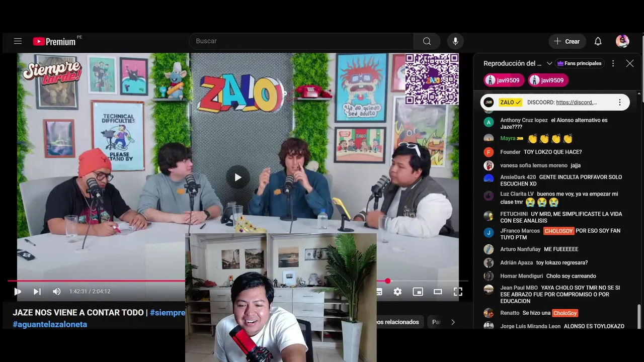
Task: Open chat panel more options menu
Action: pos(613,63)
